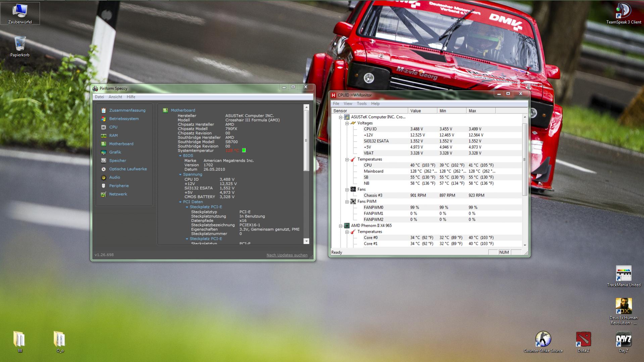Open the Papierkorb recycle bin icon

click(x=20, y=46)
